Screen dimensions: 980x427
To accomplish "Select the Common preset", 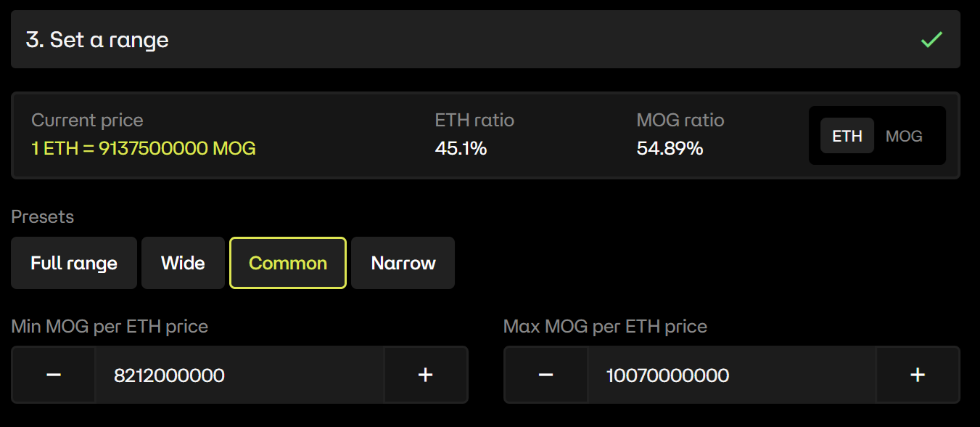I will coord(288,263).
